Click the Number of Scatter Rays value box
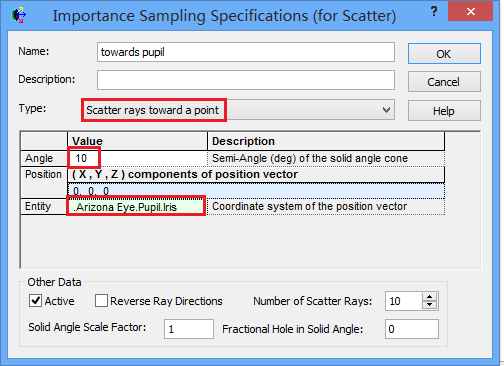 (404, 301)
